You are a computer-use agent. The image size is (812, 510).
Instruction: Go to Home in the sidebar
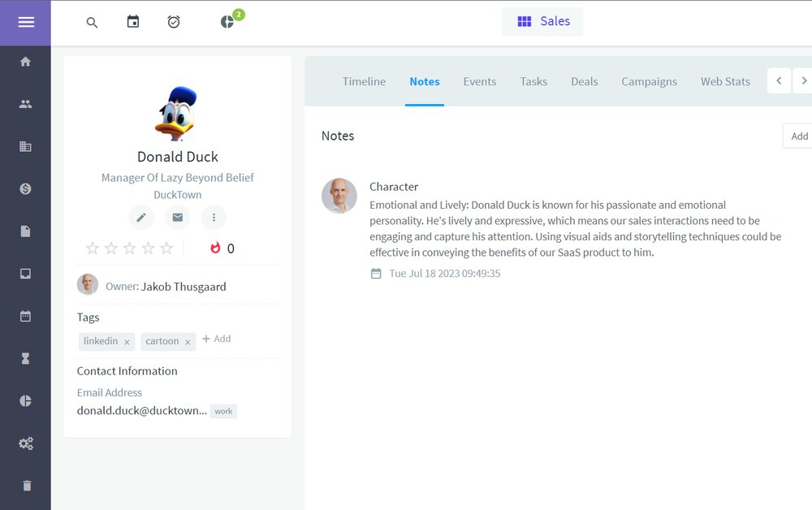[25, 62]
